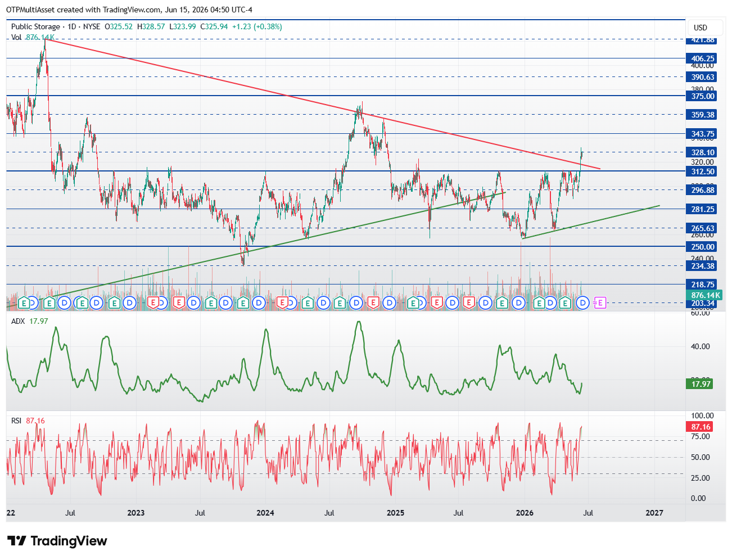Image resolution: width=732 pixels, height=560 pixels.
Task: Click the TradingView wordmark at the bottom
Action: tap(69, 541)
